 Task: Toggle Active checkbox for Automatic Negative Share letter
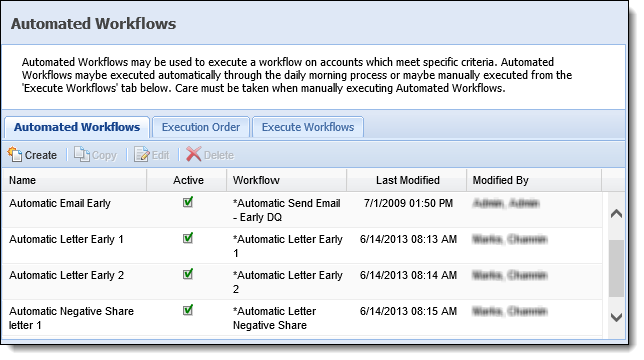tap(188, 310)
